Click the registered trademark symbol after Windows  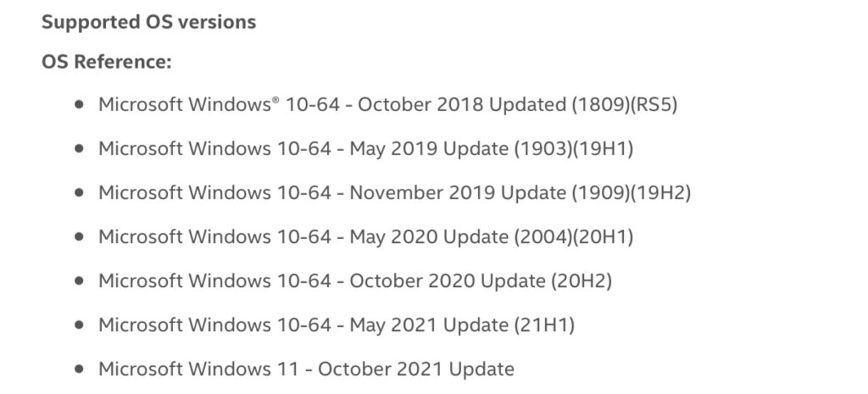click(x=275, y=100)
